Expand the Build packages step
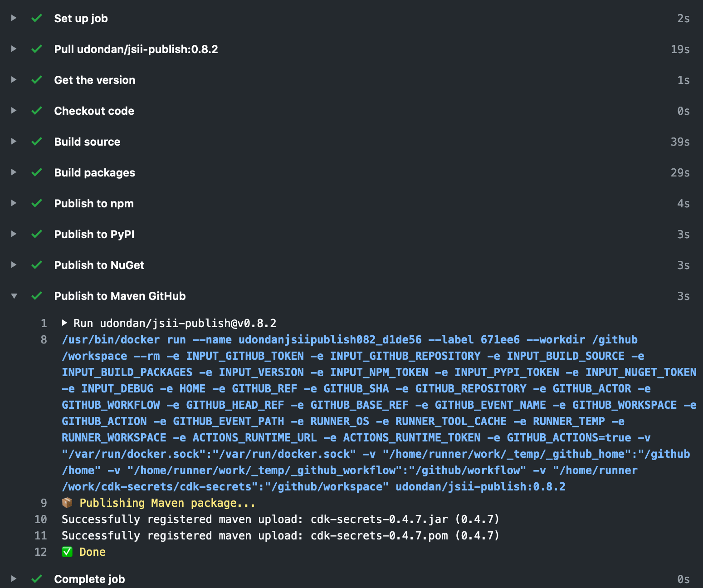 click(14, 172)
